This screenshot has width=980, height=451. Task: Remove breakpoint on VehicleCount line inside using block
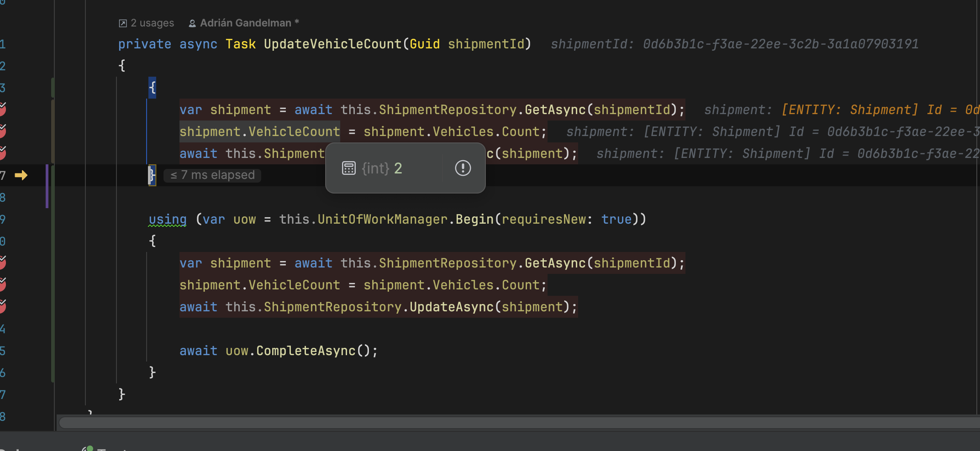[x=2, y=285]
